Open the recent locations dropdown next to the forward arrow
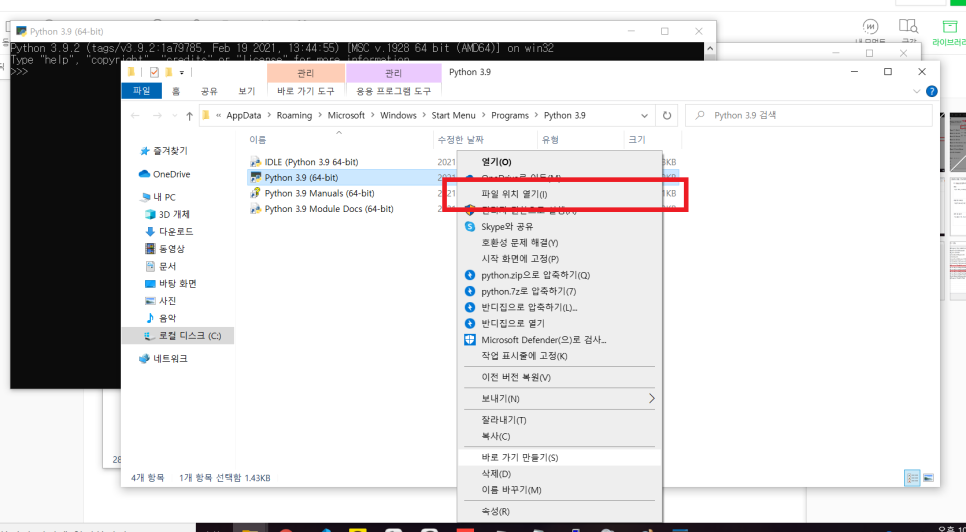This screenshot has height=532, width=966. point(174,116)
